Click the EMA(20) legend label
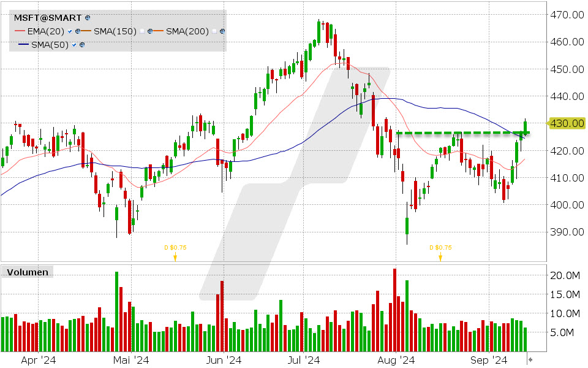588x368 pixels. [46, 31]
